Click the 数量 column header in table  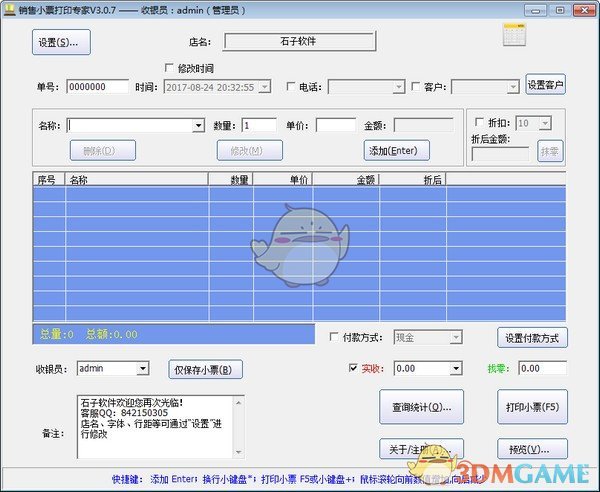231,179
